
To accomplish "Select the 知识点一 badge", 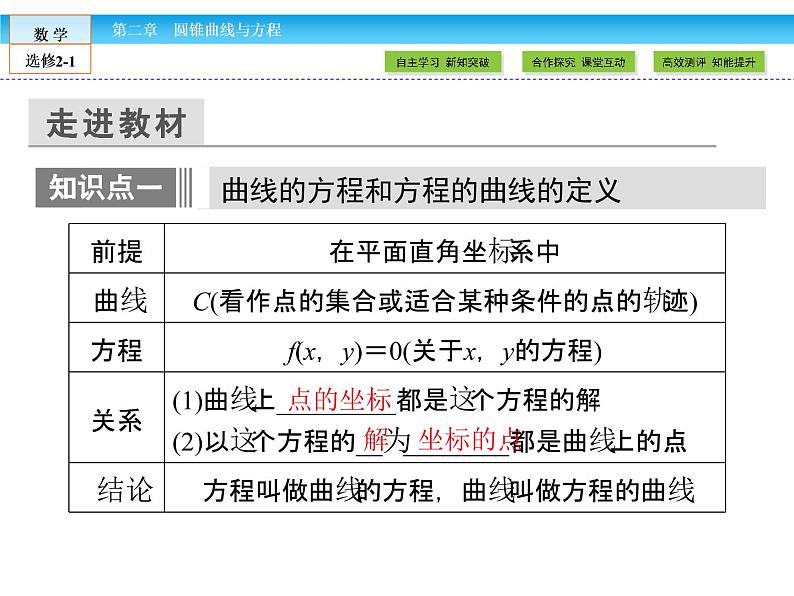I will [x=106, y=187].
